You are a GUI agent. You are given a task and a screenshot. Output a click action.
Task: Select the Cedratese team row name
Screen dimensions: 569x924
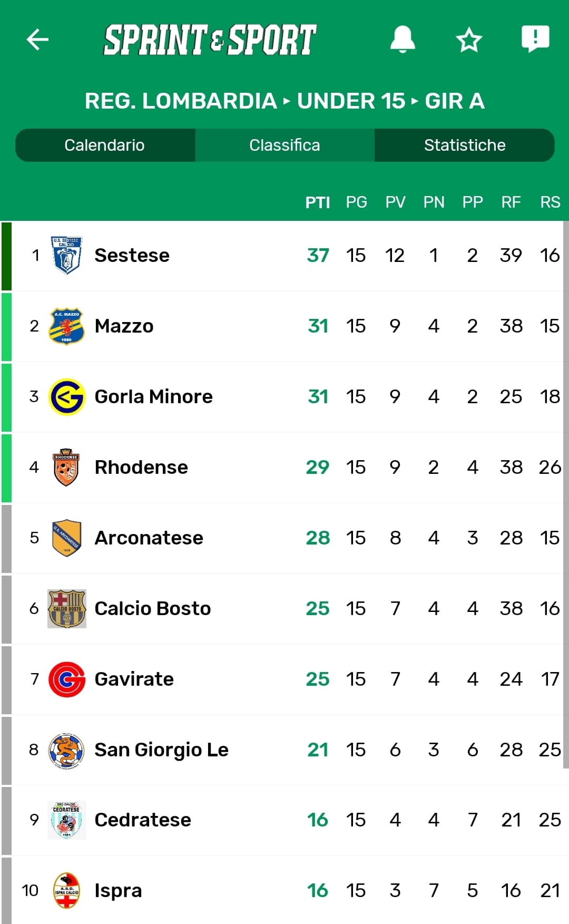click(x=143, y=820)
